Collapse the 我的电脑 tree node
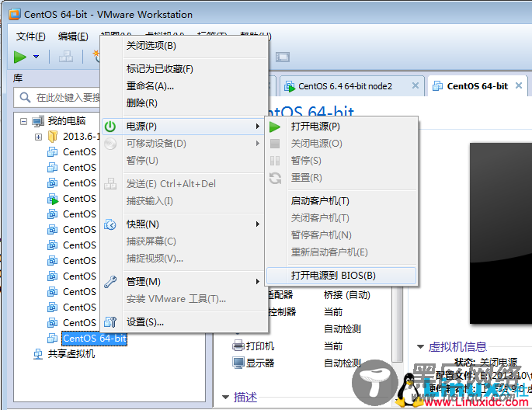Image resolution: width=532 pixels, height=410 pixels. click(x=23, y=121)
